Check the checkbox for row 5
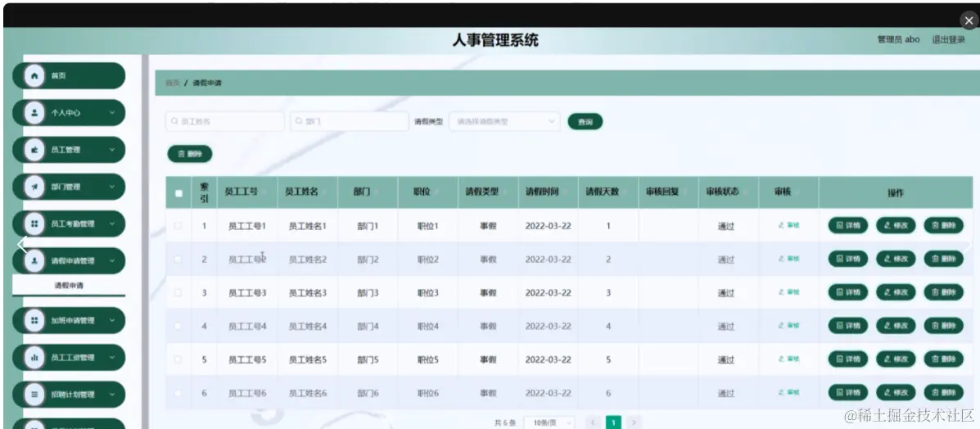980x429 pixels. tap(178, 359)
